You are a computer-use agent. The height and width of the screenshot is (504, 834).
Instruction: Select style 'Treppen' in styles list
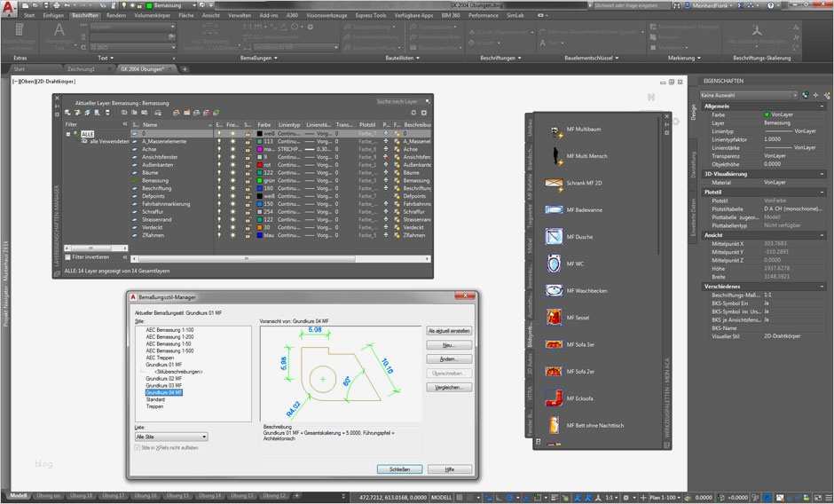point(154,406)
